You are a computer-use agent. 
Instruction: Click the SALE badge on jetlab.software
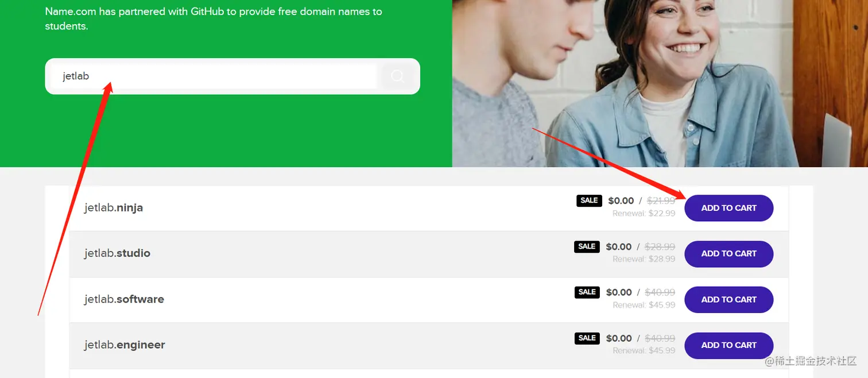[x=587, y=292]
